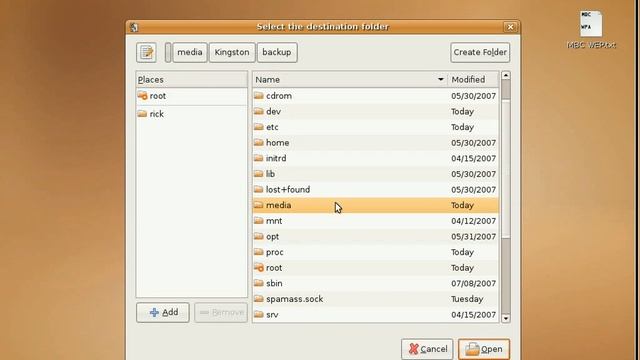Screen dimensions: 640x360
Task: Click the folder icon next to sbin
Action: (259, 283)
